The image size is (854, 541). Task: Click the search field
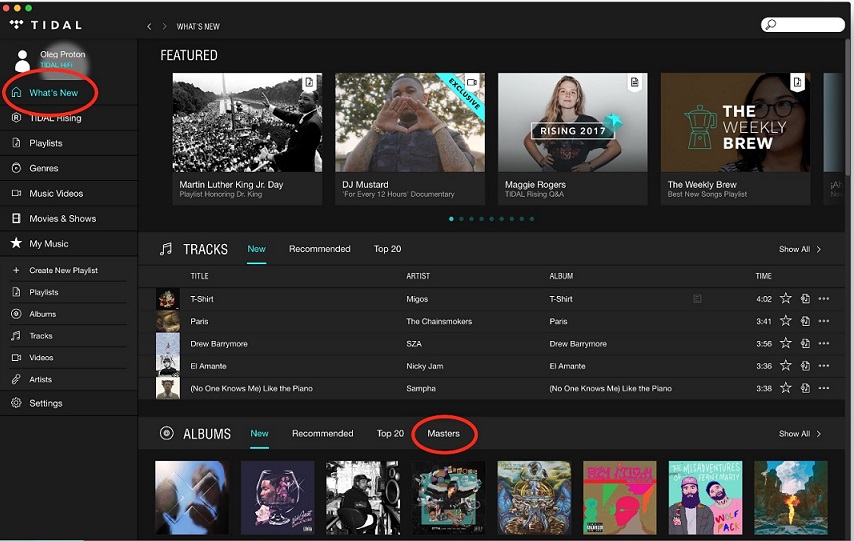(803, 25)
